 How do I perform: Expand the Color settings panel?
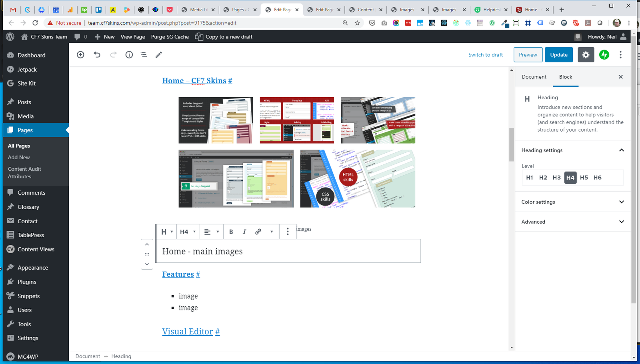point(572,202)
